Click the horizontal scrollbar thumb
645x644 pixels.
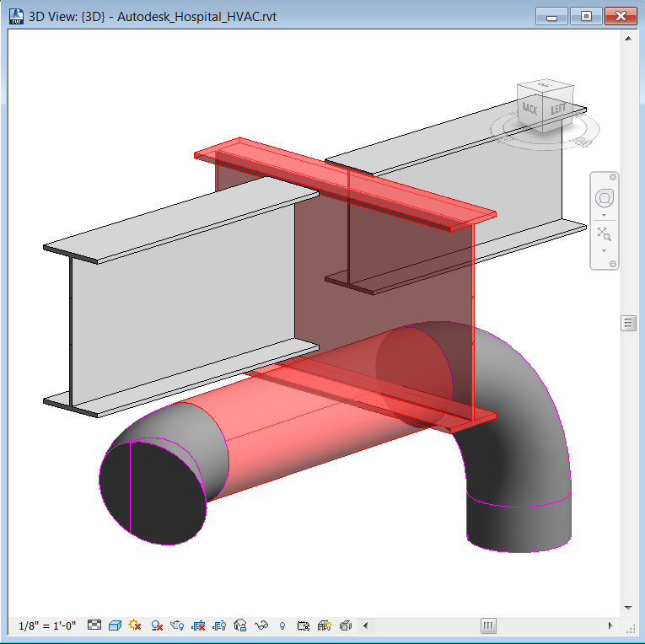pos(488,625)
